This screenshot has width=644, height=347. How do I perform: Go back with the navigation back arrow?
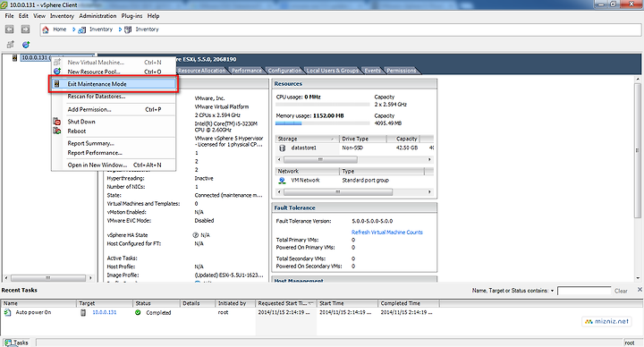point(10,30)
